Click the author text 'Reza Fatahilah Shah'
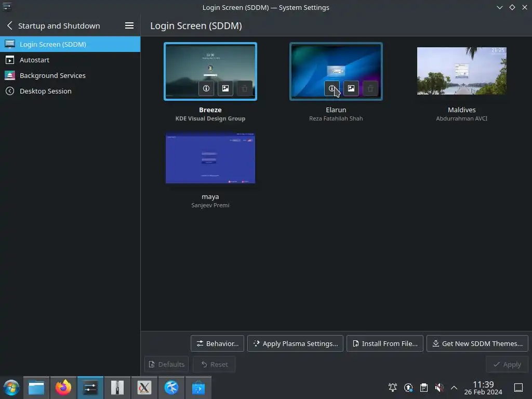 pos(336,118)
